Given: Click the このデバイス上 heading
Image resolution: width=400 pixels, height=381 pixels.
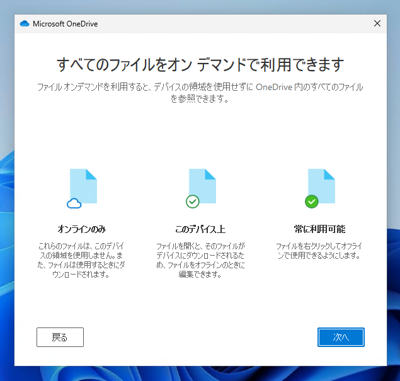Looking at the screenshot, I should [200, 229].
